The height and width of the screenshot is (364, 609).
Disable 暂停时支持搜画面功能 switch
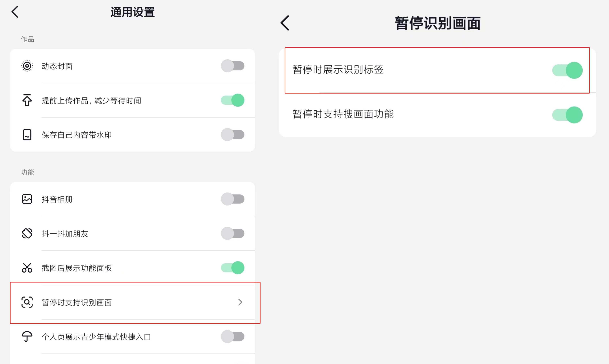click(x=567, y=115)
